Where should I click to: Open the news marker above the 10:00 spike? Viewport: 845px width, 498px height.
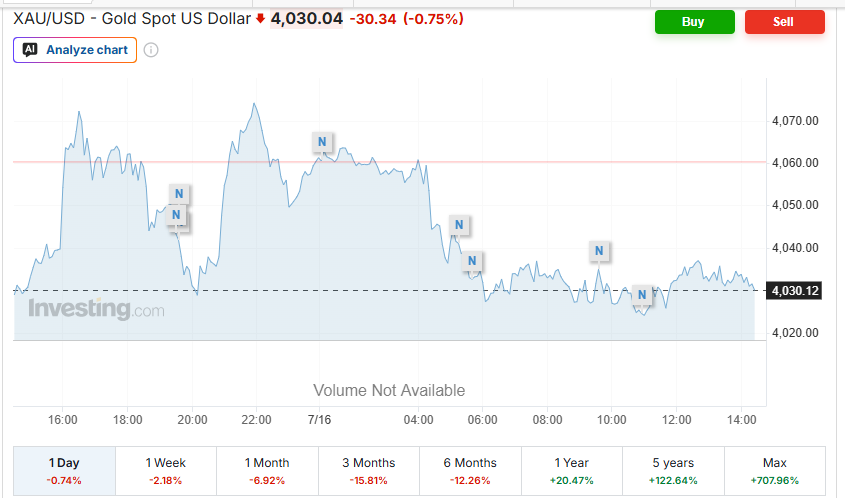click(x=599, y=251)
